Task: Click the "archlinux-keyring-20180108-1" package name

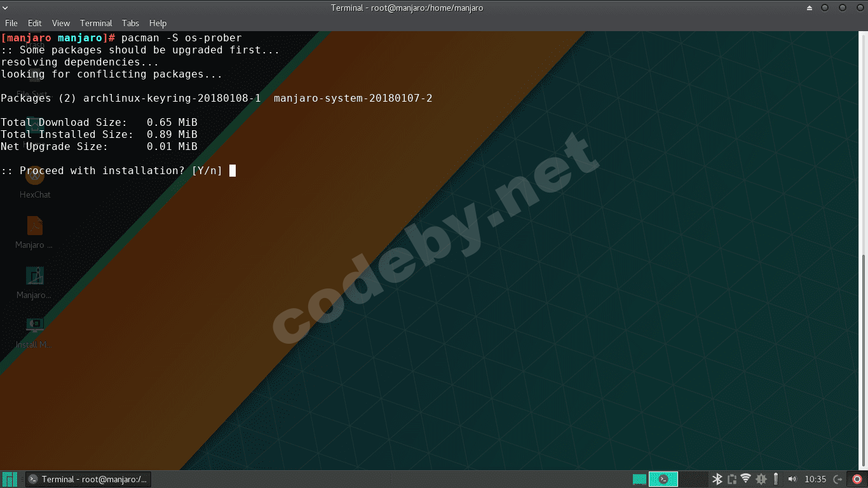Action: pyautogui.click(x=172, y=98)
